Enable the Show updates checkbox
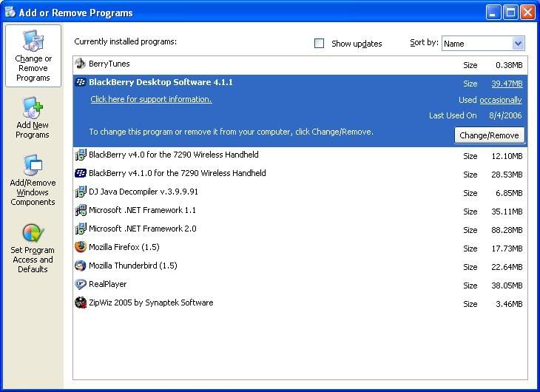The image size is (540, 392). coord(320,44)
